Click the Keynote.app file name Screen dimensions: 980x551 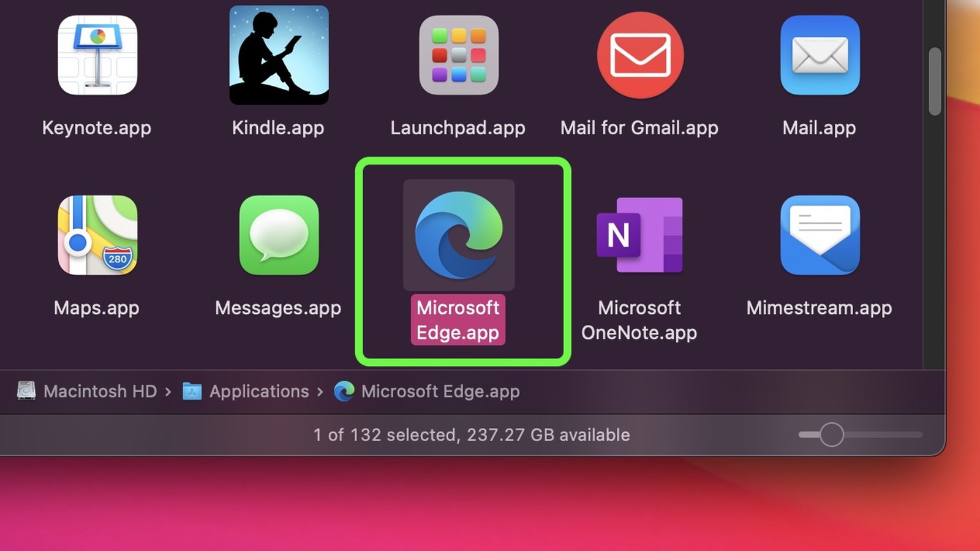tap(97, 128)
